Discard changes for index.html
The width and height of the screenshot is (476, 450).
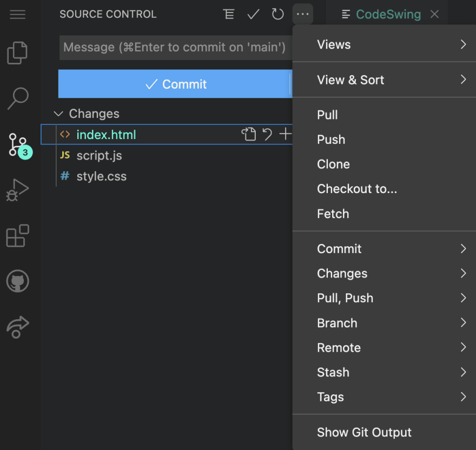(267, 134)
